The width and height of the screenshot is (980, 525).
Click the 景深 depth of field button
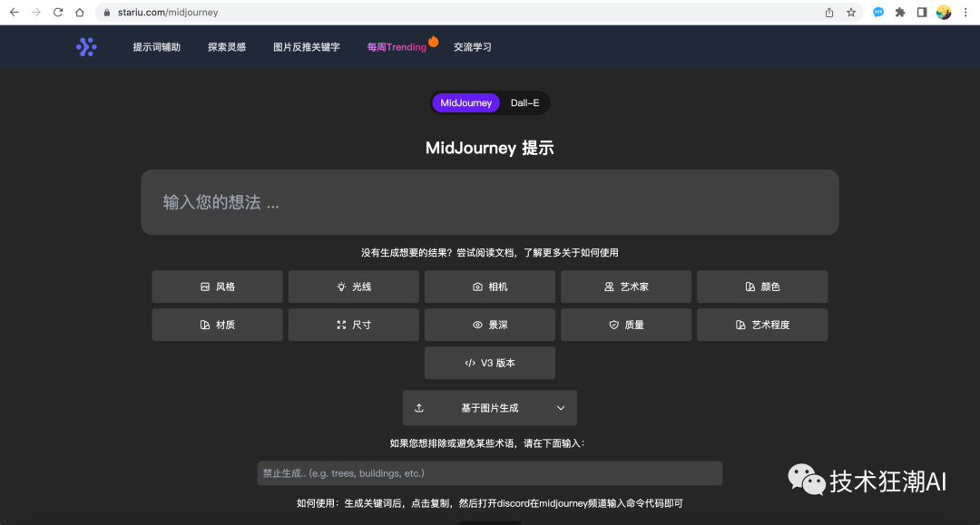(x=490, y=325)
